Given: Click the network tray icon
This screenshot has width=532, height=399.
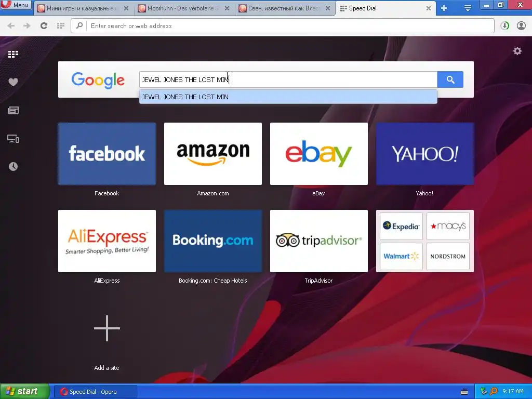Looking at the screenshot, I should [484, 391].
